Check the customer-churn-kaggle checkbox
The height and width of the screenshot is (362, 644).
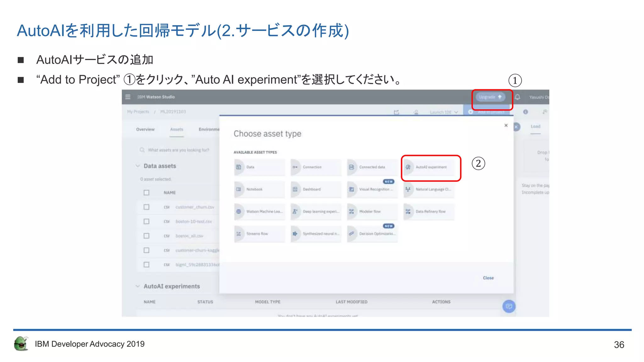[x=146, y=250]
